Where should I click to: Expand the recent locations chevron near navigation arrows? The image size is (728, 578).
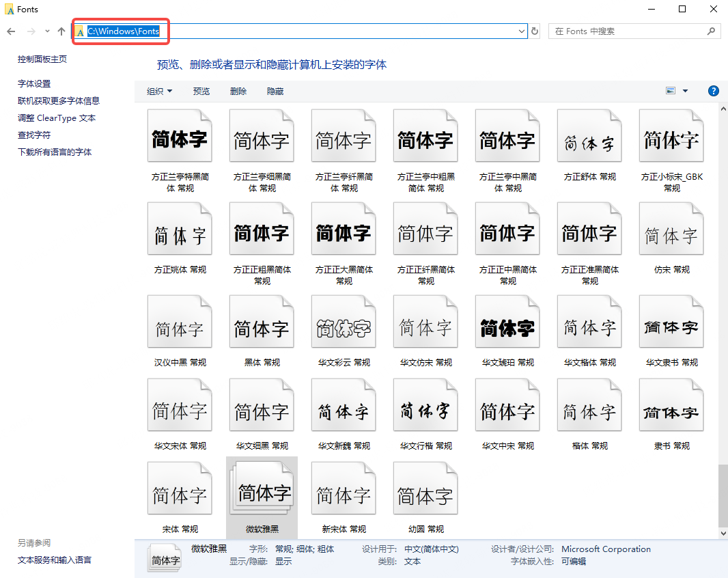pyautogui.click(x=46, y=31)
